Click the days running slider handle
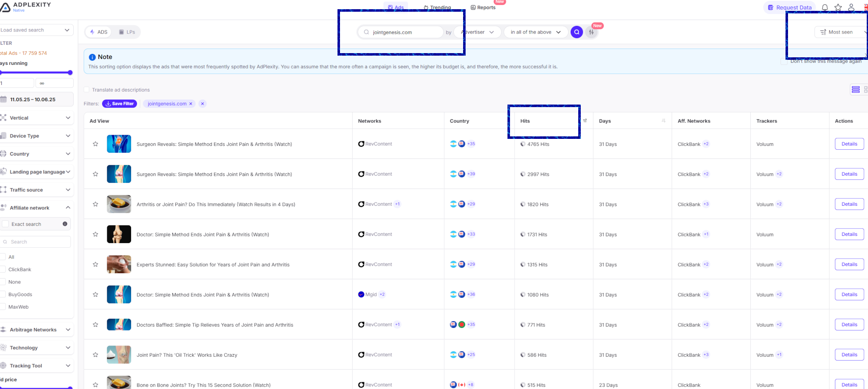This screenshot has height=389, width=868. point(70,73)
